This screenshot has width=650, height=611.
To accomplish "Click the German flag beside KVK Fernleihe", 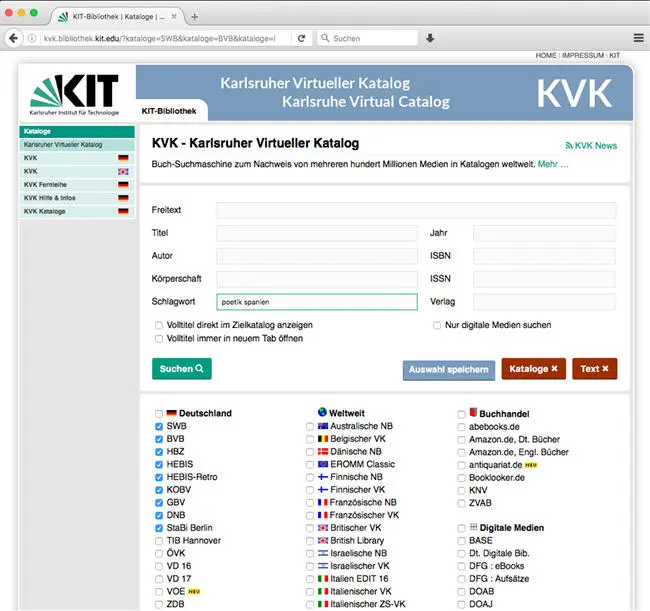I will tap(123, 184).
